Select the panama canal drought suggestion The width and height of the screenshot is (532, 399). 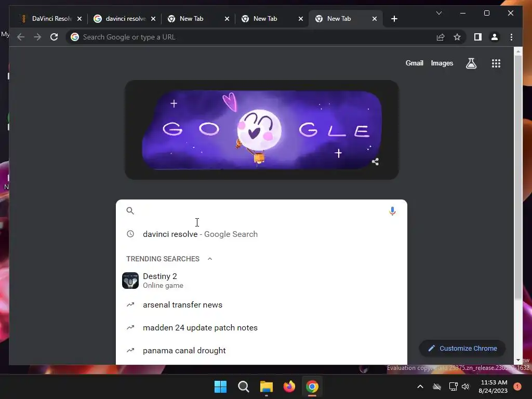(x=261, y=351)
